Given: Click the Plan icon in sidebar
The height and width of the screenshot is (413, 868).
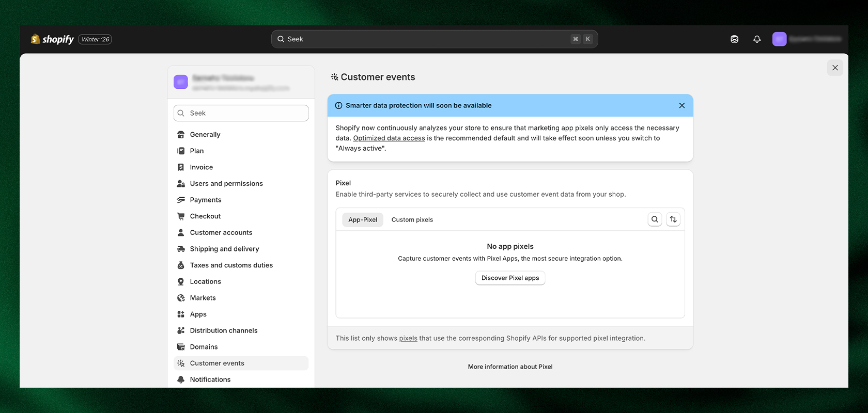Looking at the screenshot, I should pyautogui.click(x=181, y=151).
